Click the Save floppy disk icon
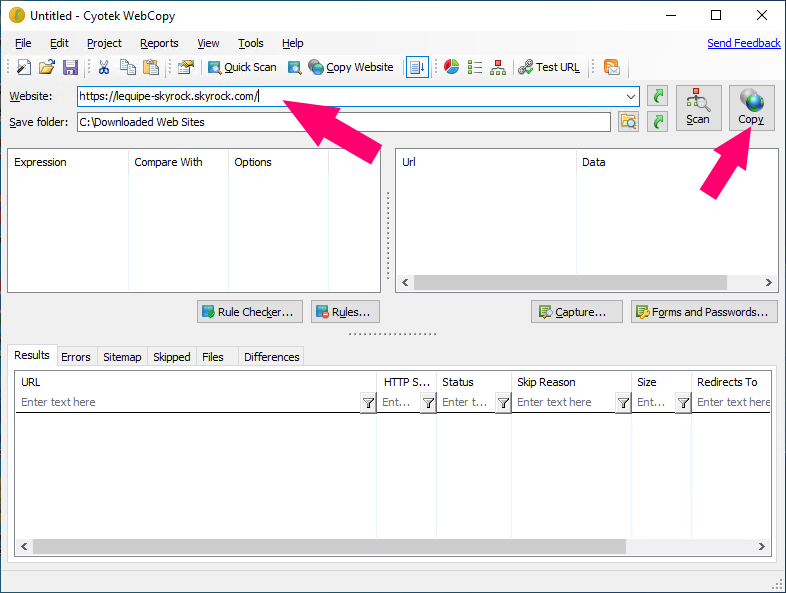Image resolution: width=786 pixels, height=593 pixels. pyautogui.click(x=70, y=67)
